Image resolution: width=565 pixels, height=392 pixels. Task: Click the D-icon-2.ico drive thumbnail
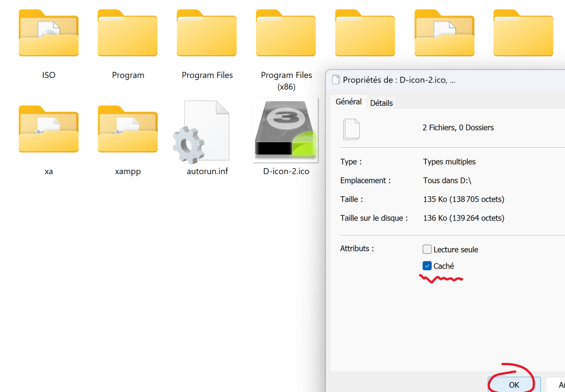tap(286, 130)
